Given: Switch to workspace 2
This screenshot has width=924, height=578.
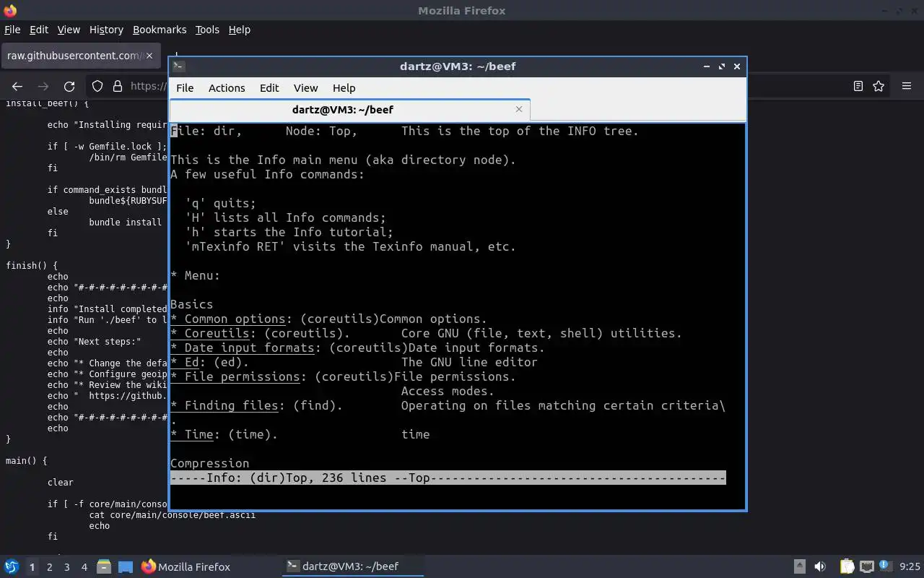Looking at the screenshot, I should (49, 567).
